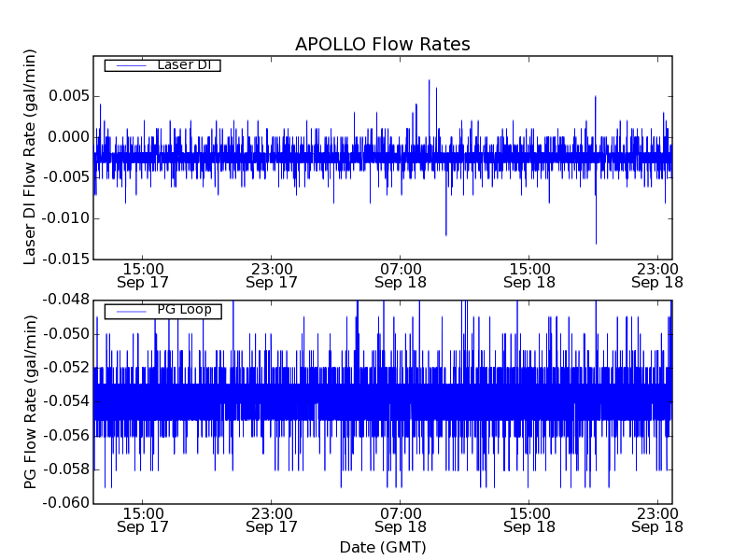Click the Laser DI Flow Rate axis label

[x=30, y=157]
